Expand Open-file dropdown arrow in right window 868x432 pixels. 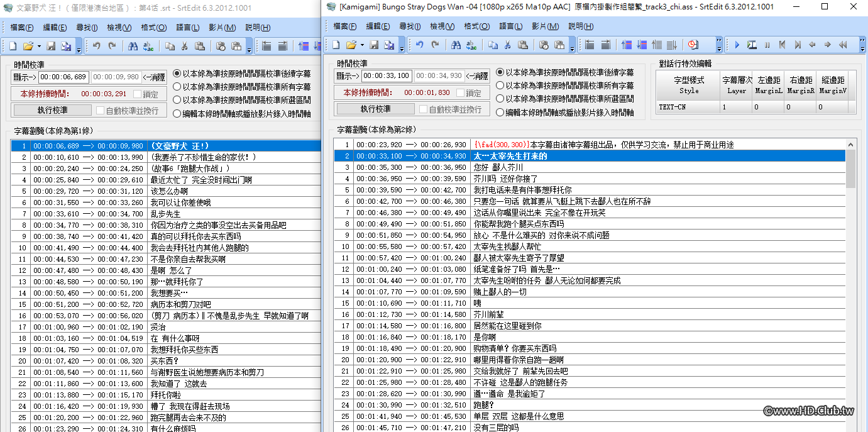pyautogui.click(x=361, y=45)
